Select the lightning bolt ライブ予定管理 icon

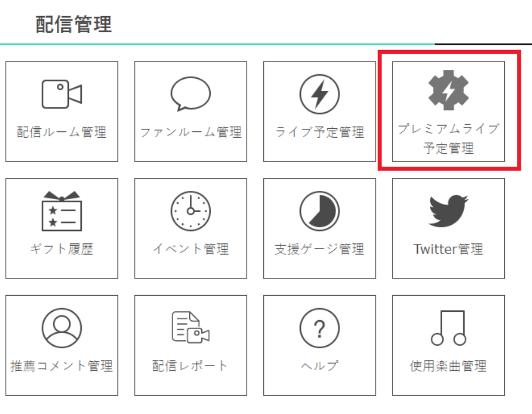(x=320, y=94)
